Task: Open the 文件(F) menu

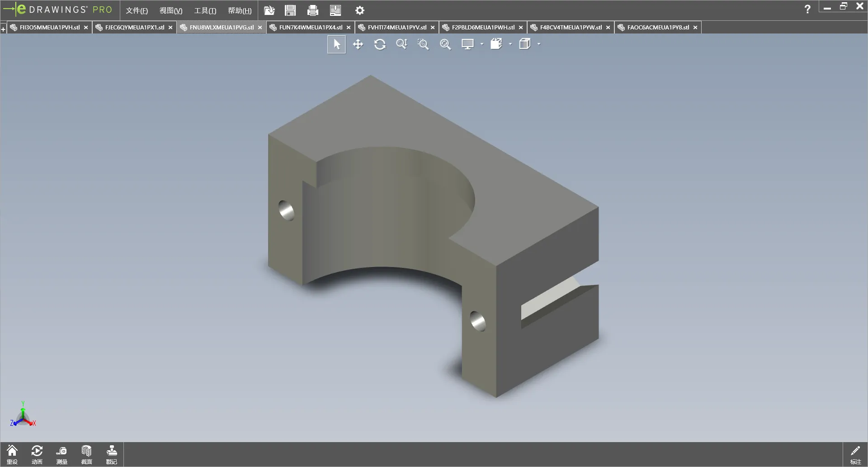Action: pos(137,10)
